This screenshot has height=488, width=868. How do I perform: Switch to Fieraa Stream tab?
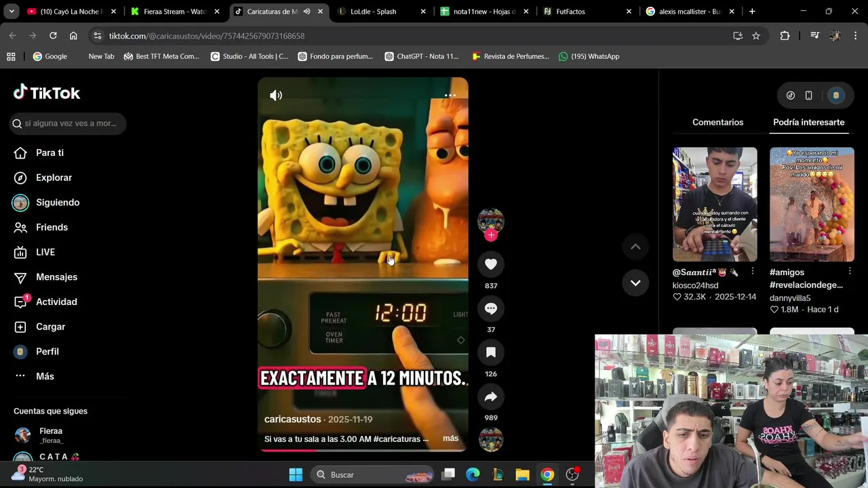176,12
